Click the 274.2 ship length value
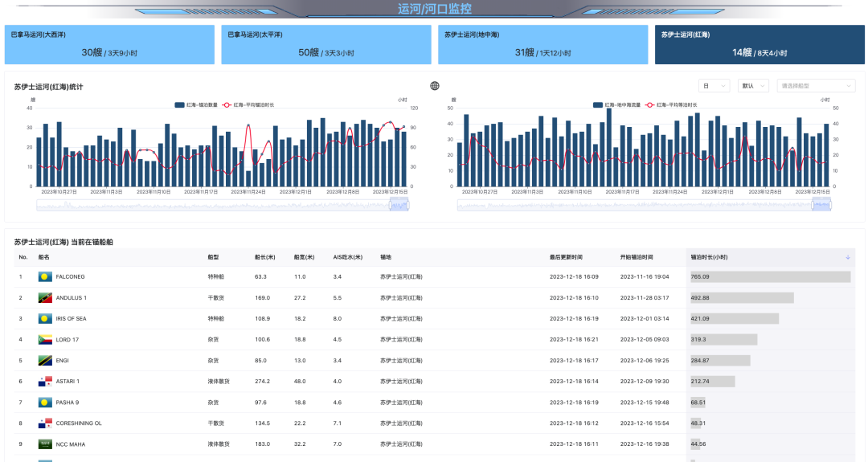The height and width of the screenshot is (462, 868). [x=262, y=382]
